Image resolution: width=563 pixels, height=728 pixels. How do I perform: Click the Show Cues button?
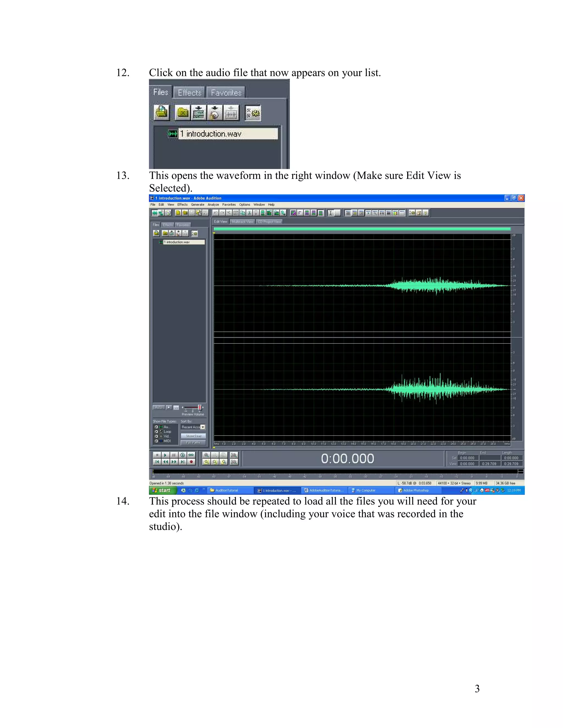click(x=193, y=436)
